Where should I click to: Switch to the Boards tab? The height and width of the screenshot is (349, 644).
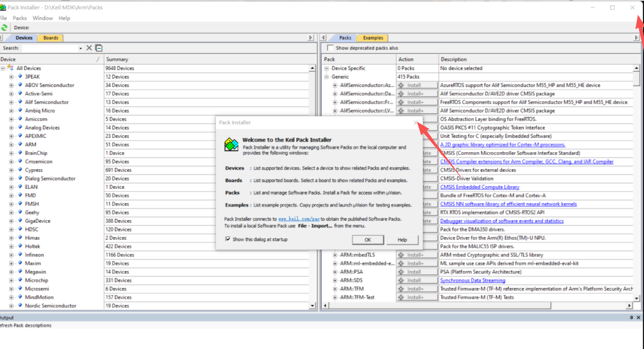(x=50, y=38)
